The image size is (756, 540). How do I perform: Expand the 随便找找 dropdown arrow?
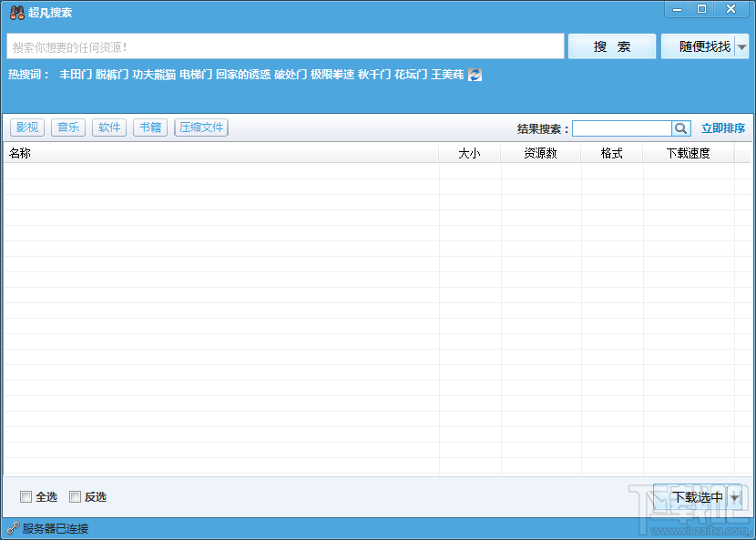point(742,46)
